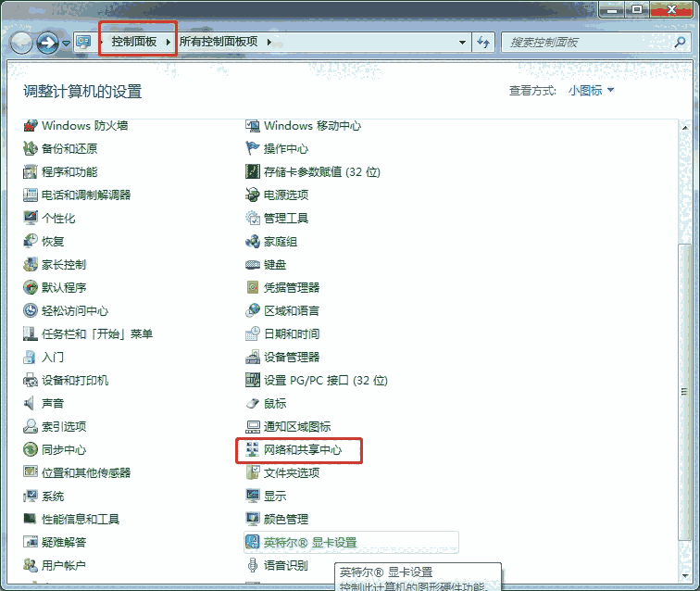This screenshot has height=591, width=700.
Task: Open the 入门 link
Action: pos(53,358)
